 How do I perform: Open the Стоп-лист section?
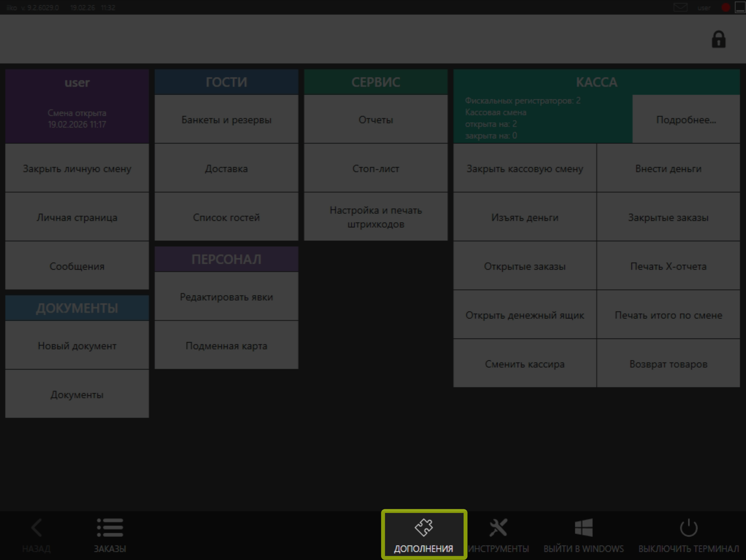click(x=376, y=169)
